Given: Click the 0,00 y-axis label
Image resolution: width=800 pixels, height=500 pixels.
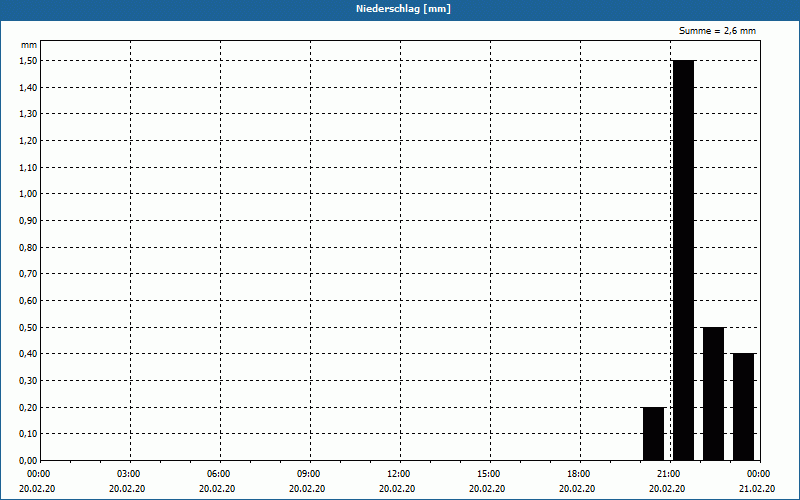Looking at the screenshot, I should (x=28, y=460).
